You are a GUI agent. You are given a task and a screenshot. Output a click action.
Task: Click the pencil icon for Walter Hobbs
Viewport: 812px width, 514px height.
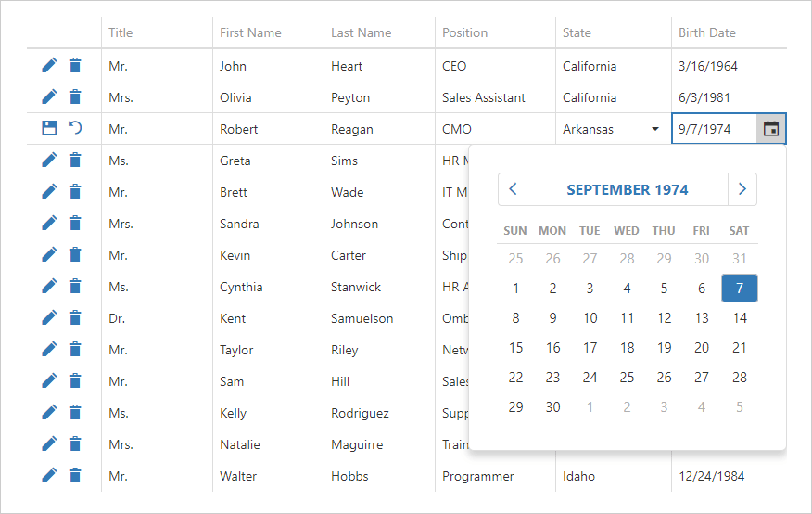pyautogui.click(x=49, y=476)
